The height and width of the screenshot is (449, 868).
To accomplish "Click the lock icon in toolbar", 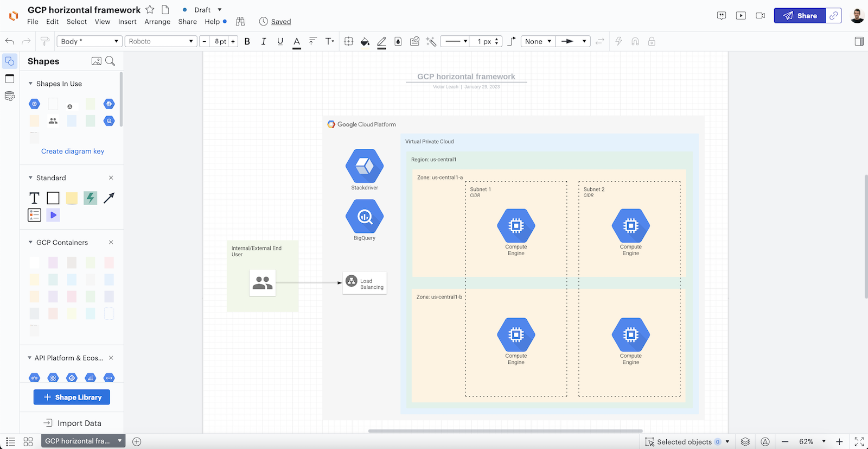I will 652,41.
